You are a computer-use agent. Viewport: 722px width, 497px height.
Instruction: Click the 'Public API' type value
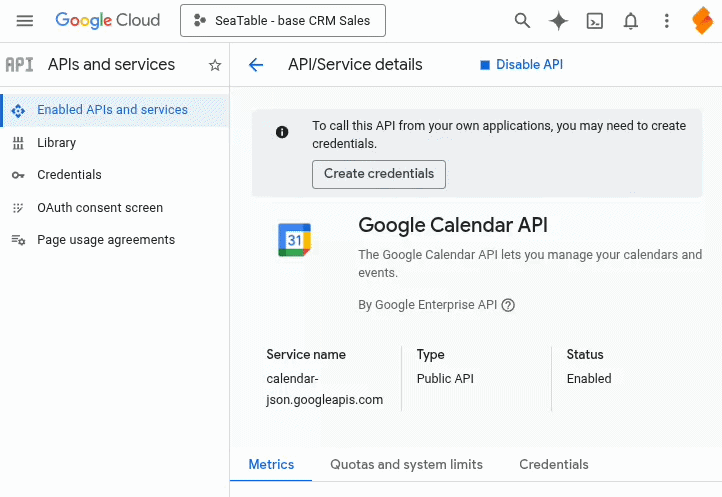click(445, 379)
